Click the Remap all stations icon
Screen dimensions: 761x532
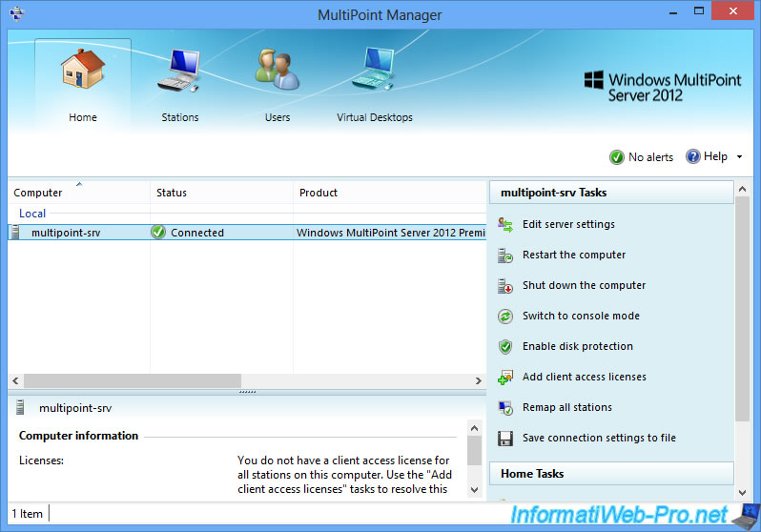point(505,408)
